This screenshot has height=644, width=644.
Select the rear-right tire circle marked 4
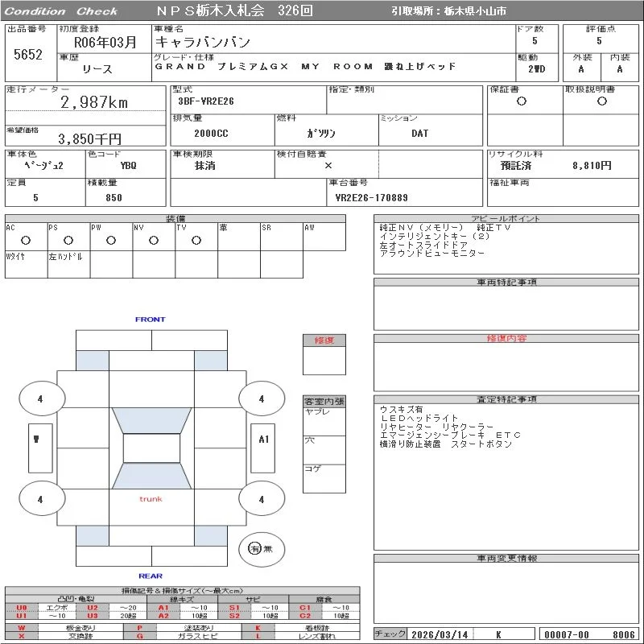pyautogui.click(x=262, y=498)
